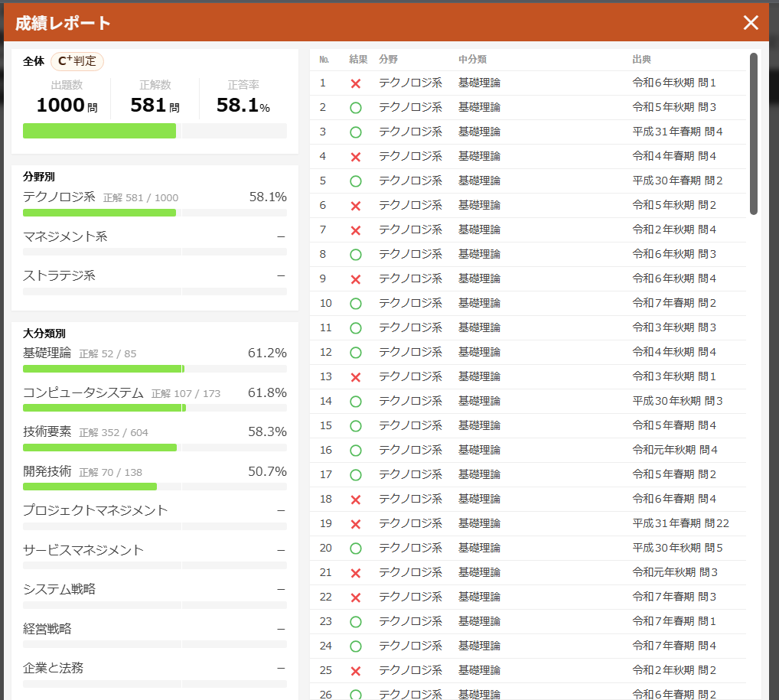Click the correct circle for question 8
The image size is (779, 700).
point(356,255)
